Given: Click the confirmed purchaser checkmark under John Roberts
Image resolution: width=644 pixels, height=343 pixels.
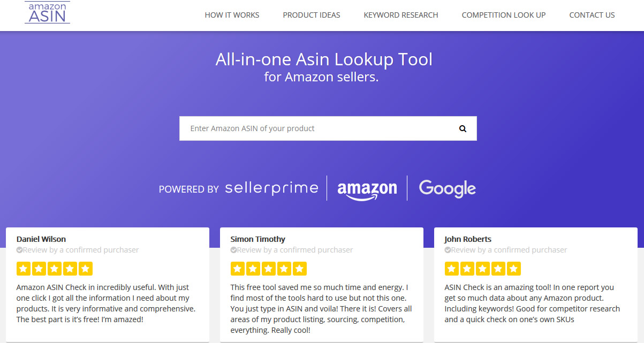Looking at the screenshot, I should [448, 250].
